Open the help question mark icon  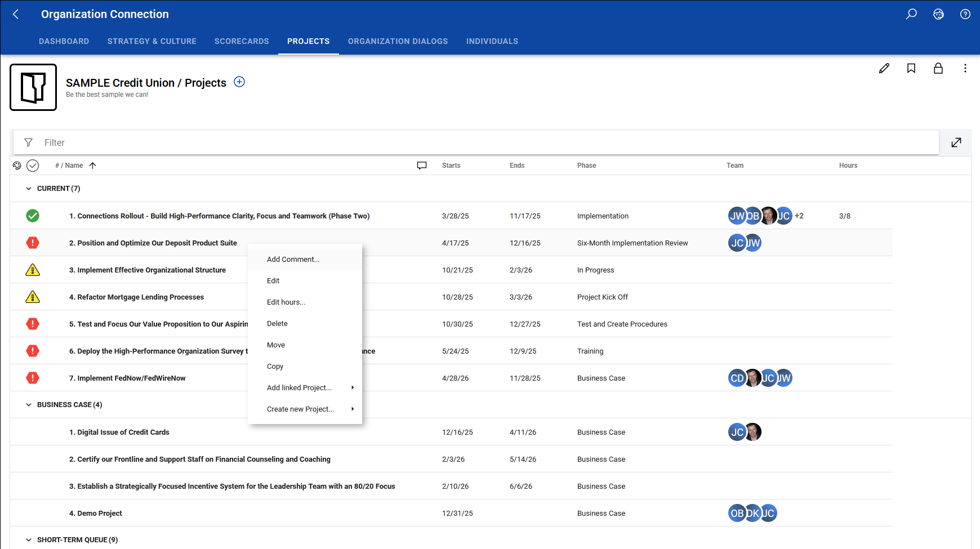click(x=965, y=14)
